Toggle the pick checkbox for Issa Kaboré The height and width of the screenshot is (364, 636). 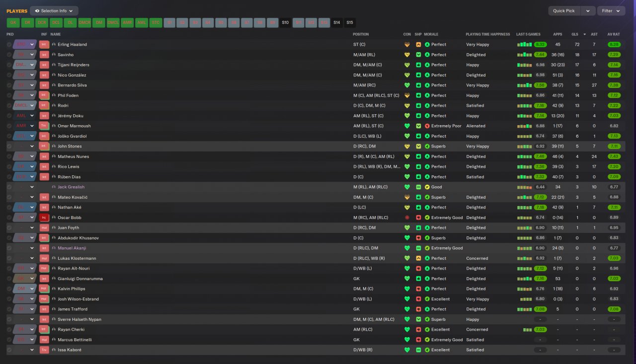tap(9, 350)
